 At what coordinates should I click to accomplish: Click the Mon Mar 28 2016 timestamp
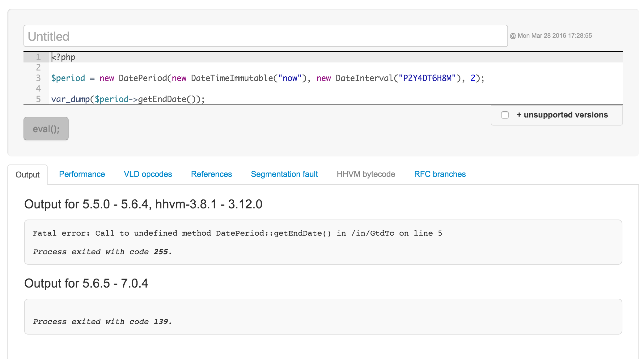point(551,36)
